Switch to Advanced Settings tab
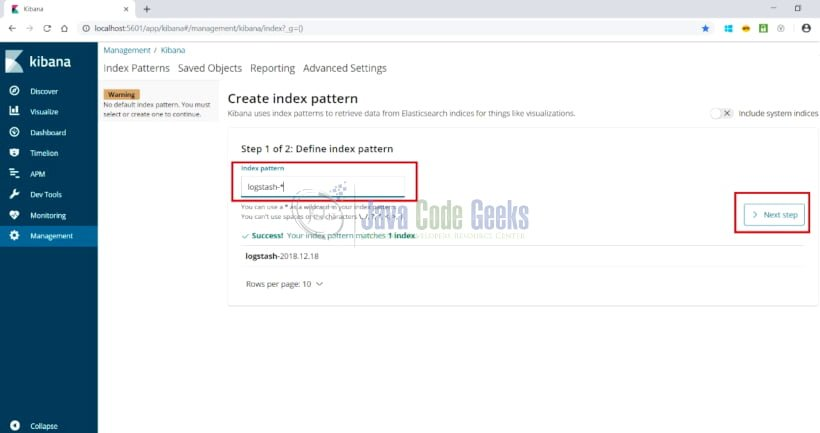 pos(345,68)
